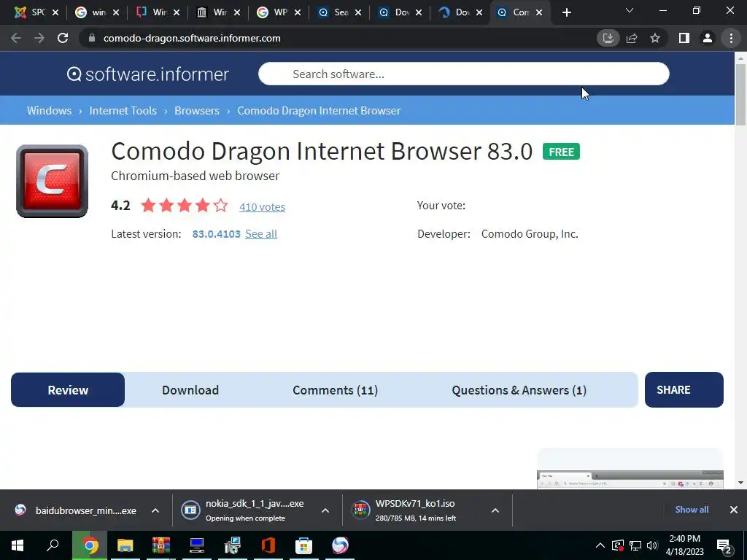The image size is (747, 560).
Task: Open the browser screenshot thumbnail
Action: coord(630,478)
